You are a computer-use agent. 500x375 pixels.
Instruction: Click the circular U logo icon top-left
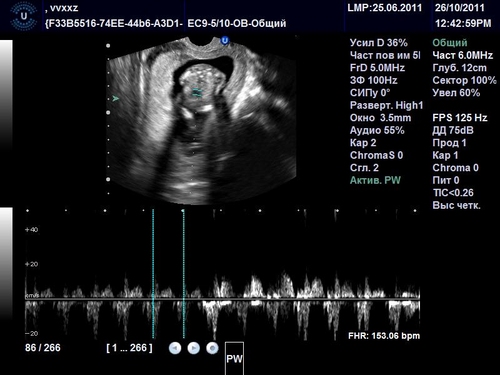(x=24, y=16)
